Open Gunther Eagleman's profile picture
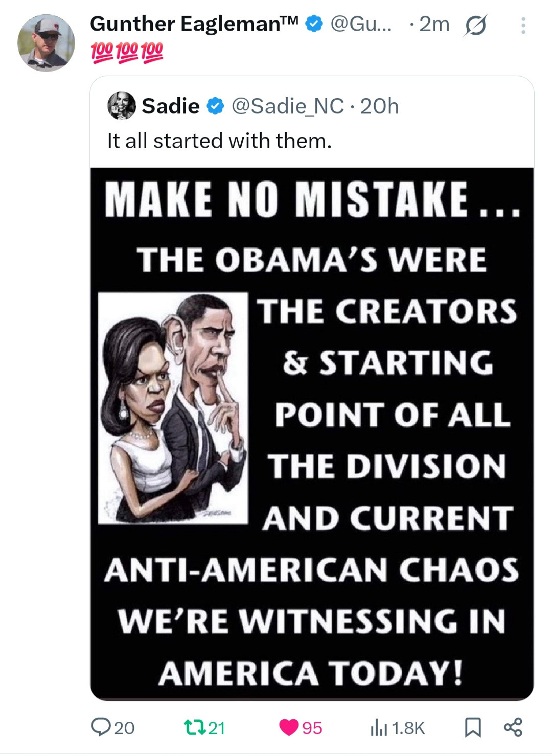Image resolution: width=552 pixels, height=756 pixels. [46, 43]
